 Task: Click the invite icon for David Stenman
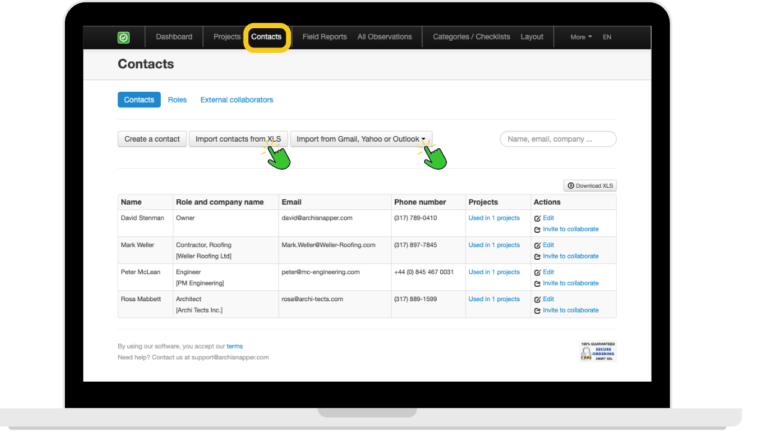pos(537,229)
